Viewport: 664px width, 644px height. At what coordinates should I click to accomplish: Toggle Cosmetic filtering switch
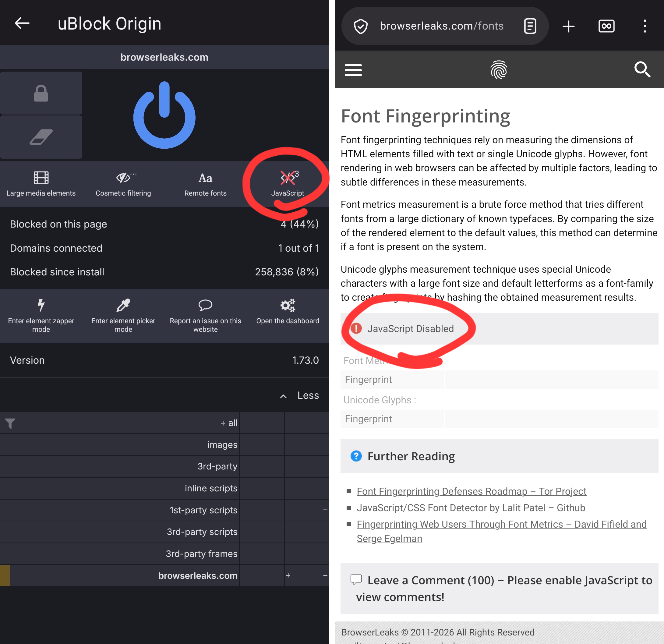coord(123,184)
